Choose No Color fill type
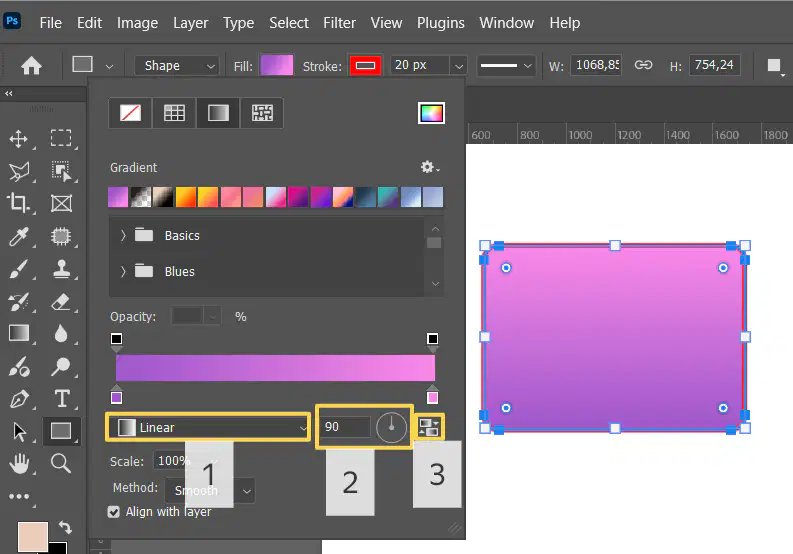The width and height of the screenshot is (793, 554). tap(130, 113)
